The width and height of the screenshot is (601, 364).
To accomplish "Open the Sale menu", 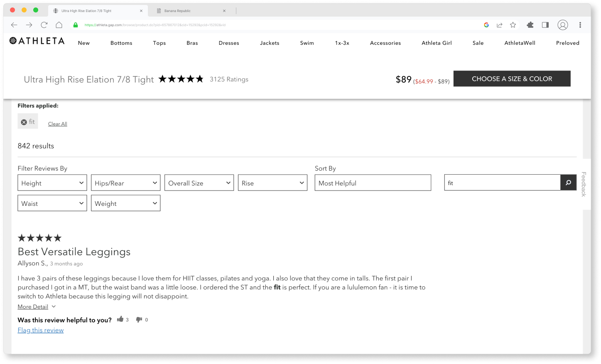I will pos(478,43).
